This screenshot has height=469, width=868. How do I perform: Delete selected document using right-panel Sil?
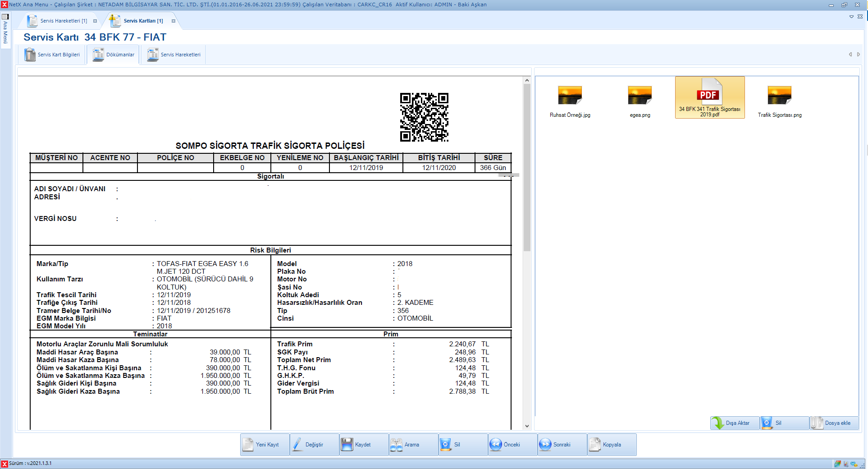coord(784,423)
